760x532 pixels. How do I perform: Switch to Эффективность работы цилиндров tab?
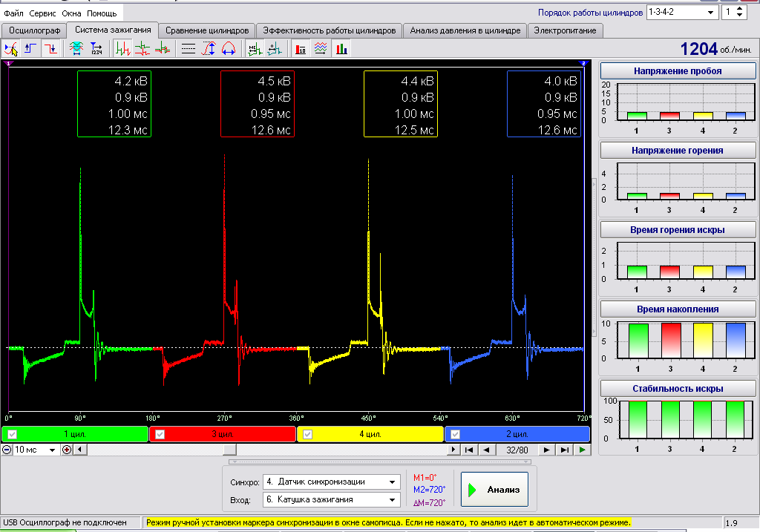[329, 30]
